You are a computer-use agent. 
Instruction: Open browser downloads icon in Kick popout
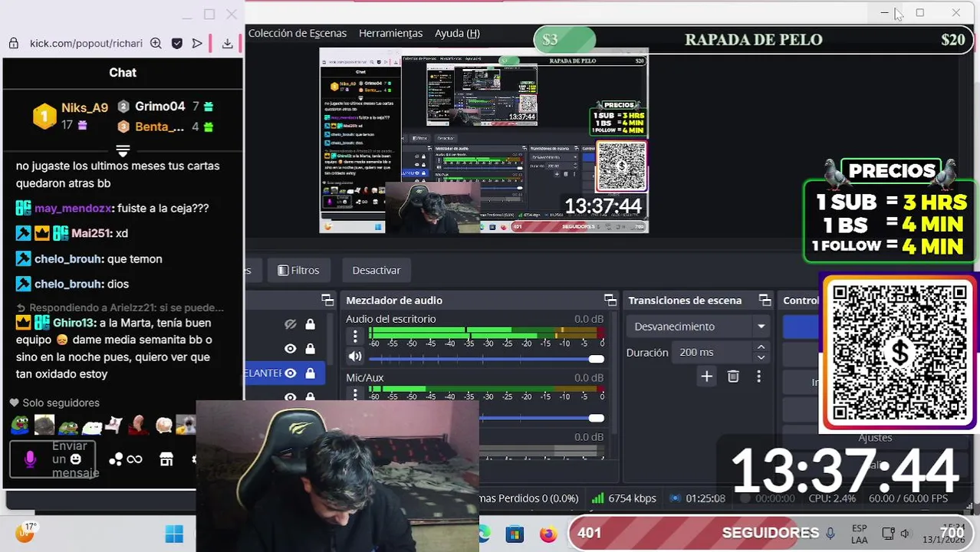tap(227, 44)
